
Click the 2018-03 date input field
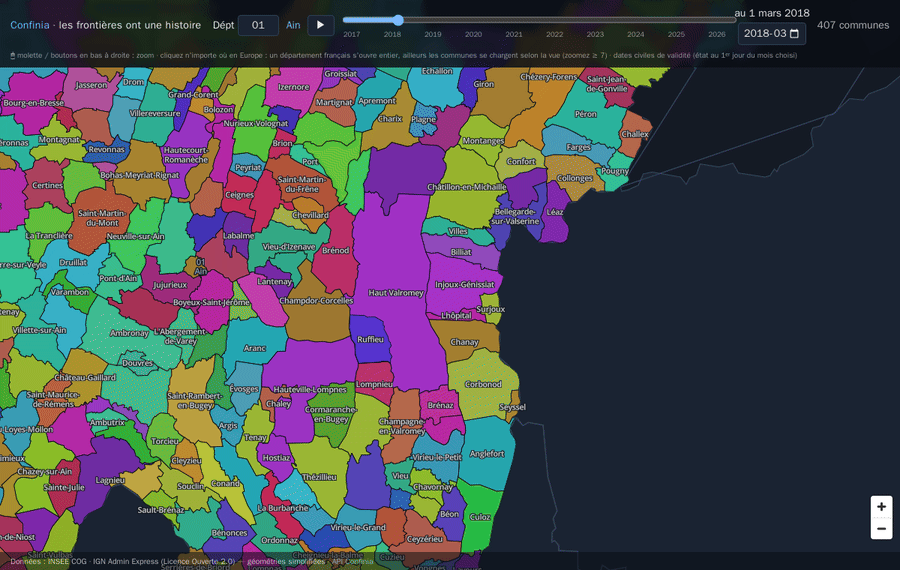coord(771,34)
